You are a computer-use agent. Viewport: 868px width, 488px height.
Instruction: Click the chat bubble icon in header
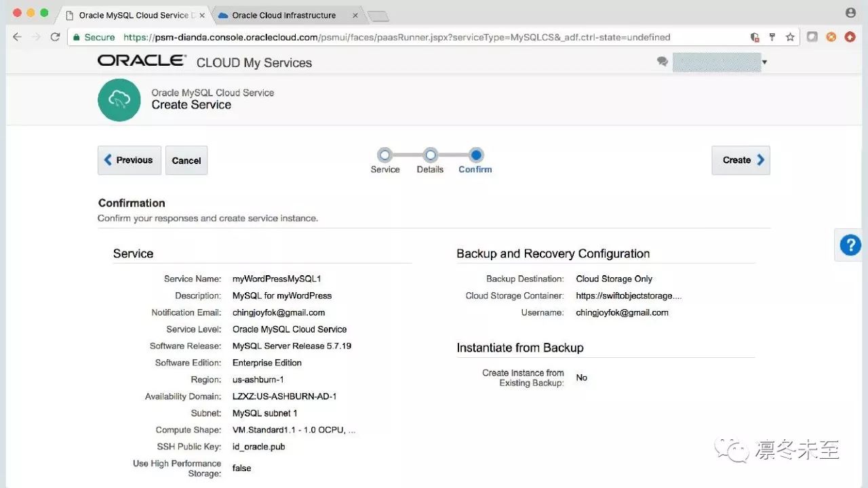pos(663,62)
